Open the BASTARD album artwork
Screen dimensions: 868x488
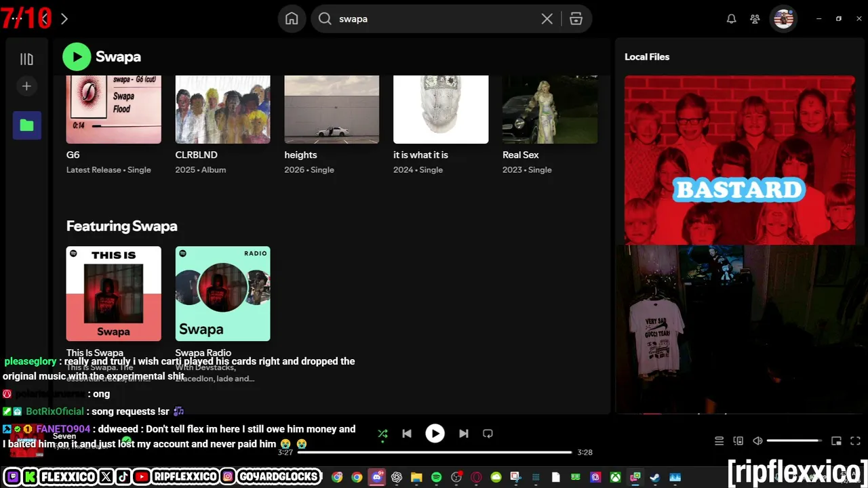(740, 160)
